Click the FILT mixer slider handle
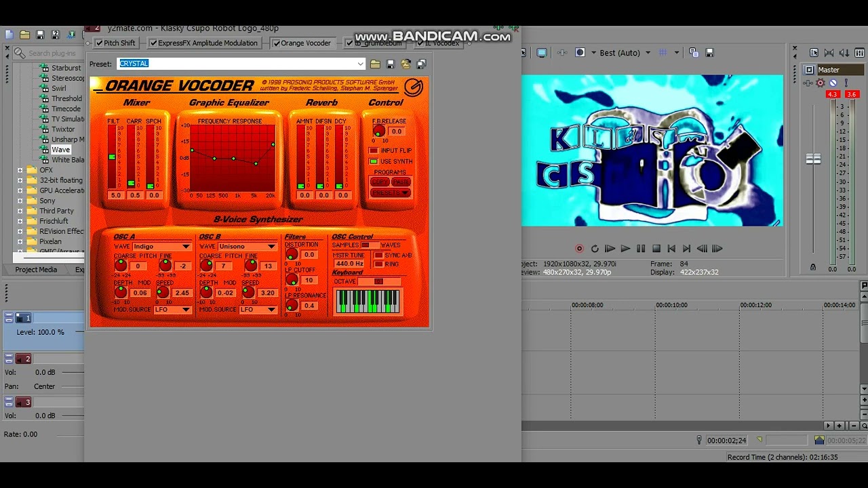The image size is (868, 488). [x=112, y=157]
